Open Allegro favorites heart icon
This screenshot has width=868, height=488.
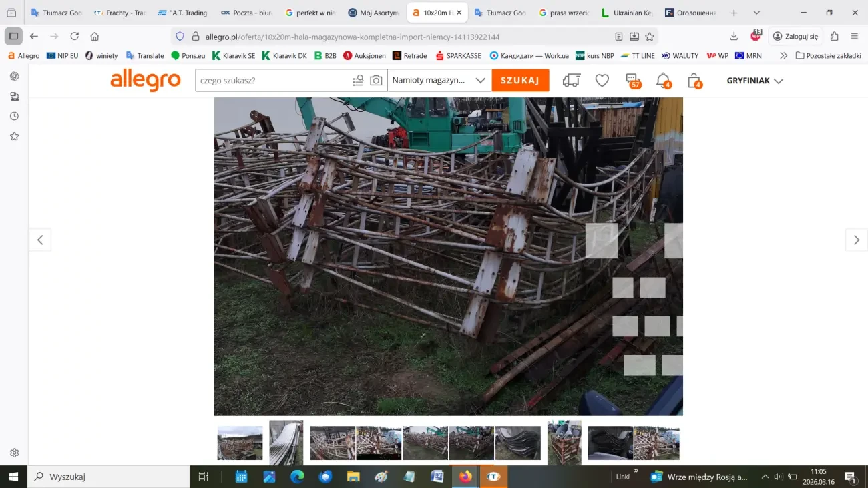602,81
